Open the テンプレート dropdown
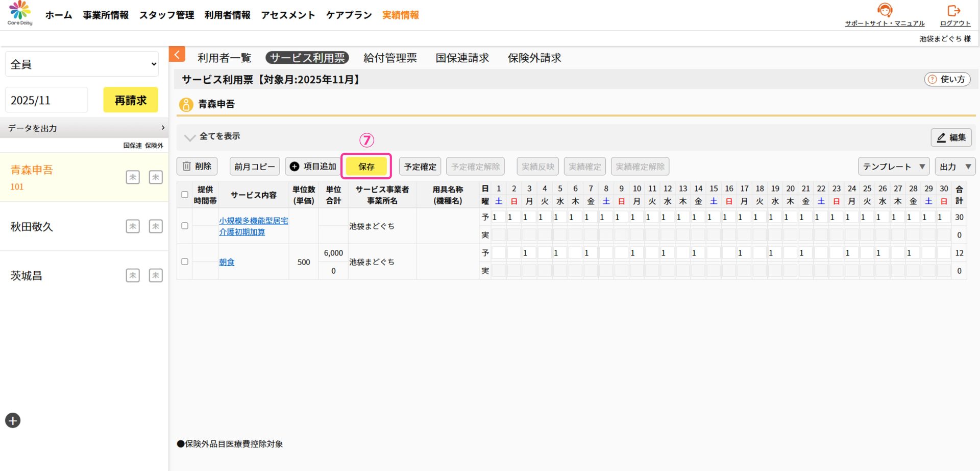The image size is (980, 471). [893, 167]
